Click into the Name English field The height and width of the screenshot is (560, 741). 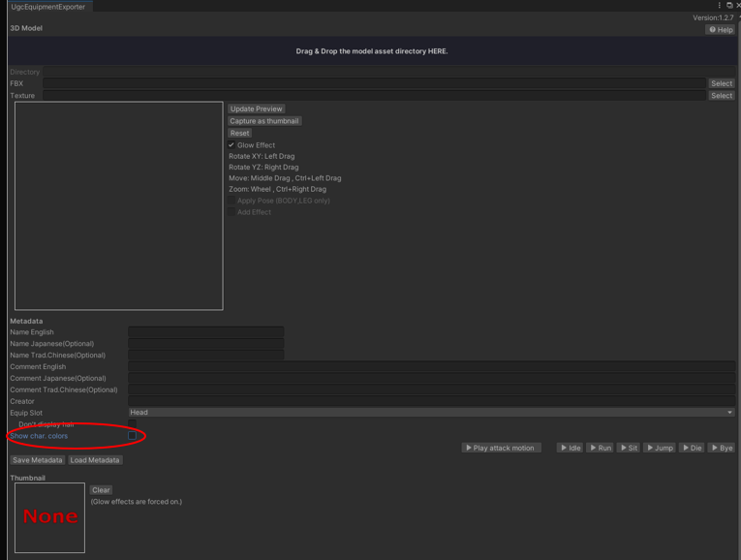click(x=205, y=332)
